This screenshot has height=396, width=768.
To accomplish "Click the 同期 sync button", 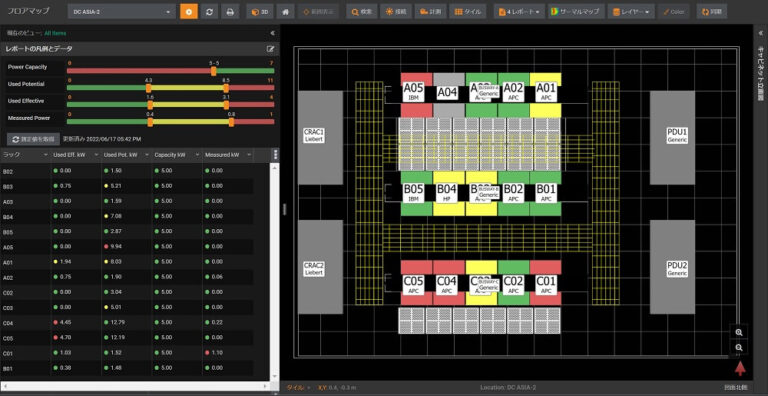I will 712,11.
